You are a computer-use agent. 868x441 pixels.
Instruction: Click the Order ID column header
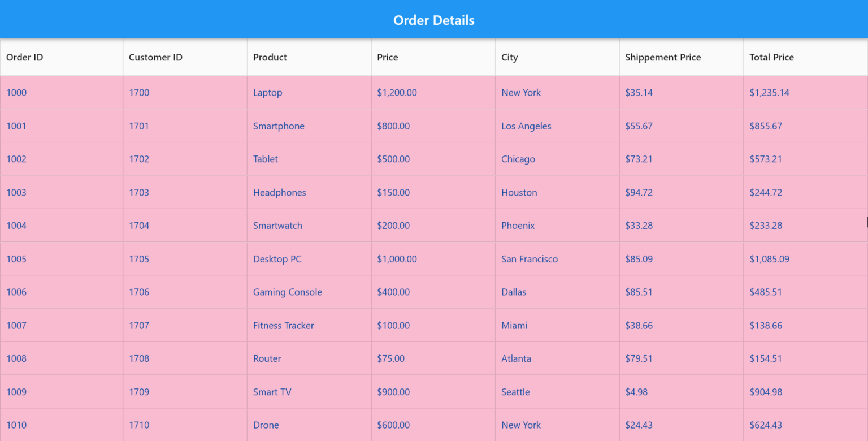point(24,57)
